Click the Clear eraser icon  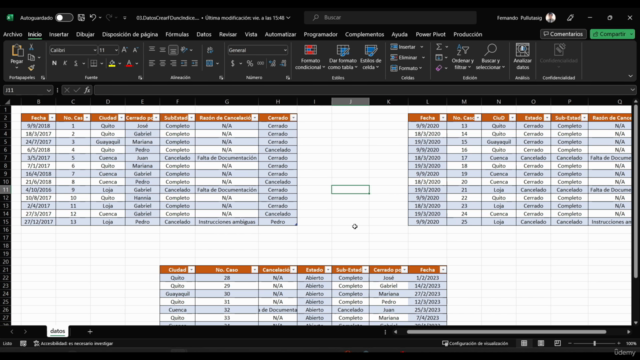tap(439, 68)
